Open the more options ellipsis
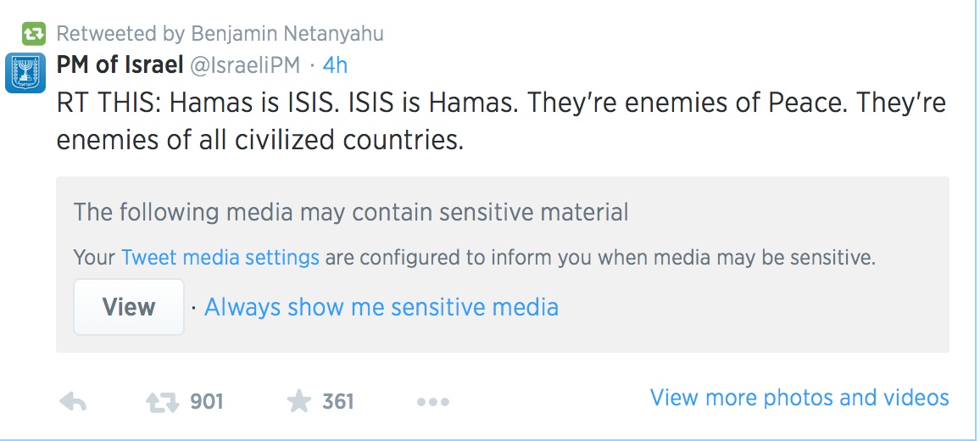Viewport: 980px width, 441px height. tap(432, 402)
